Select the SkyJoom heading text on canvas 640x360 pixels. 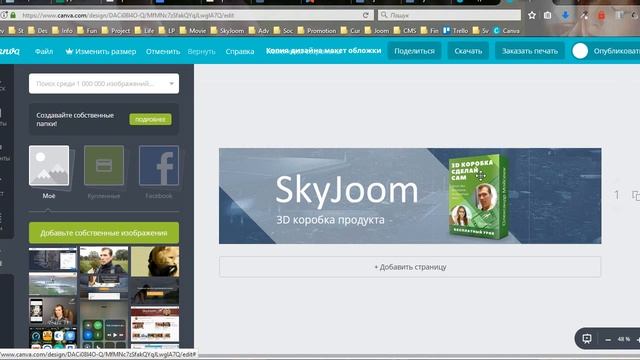click(x=347, y=190)
